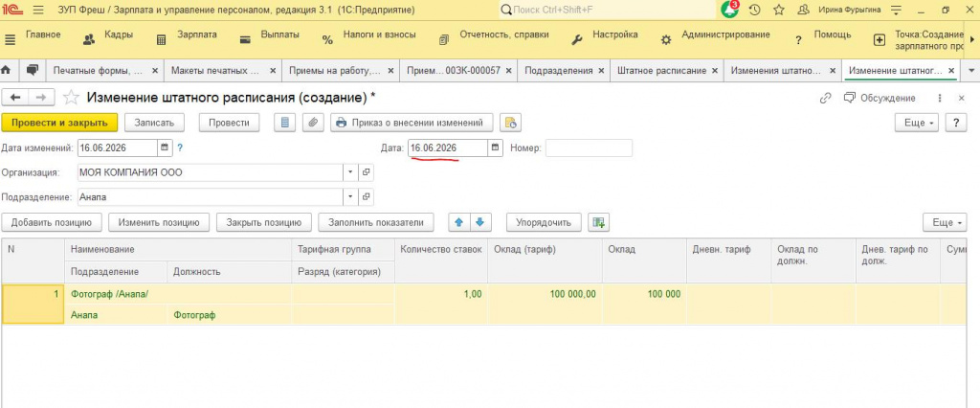Open attached files paperclip icon

click(313, 123)
